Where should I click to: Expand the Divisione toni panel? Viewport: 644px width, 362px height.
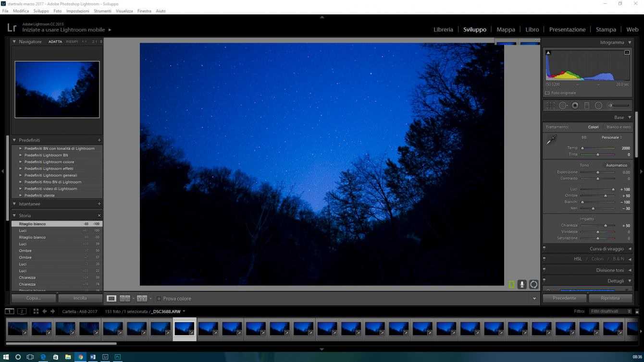pyautogui.click(x=630, y=270)
